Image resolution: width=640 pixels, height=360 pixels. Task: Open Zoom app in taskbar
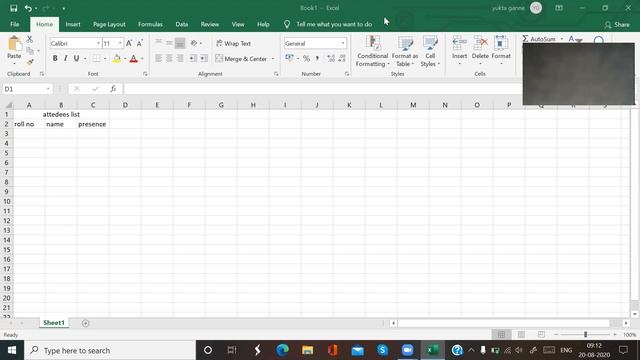coord(407,350)
